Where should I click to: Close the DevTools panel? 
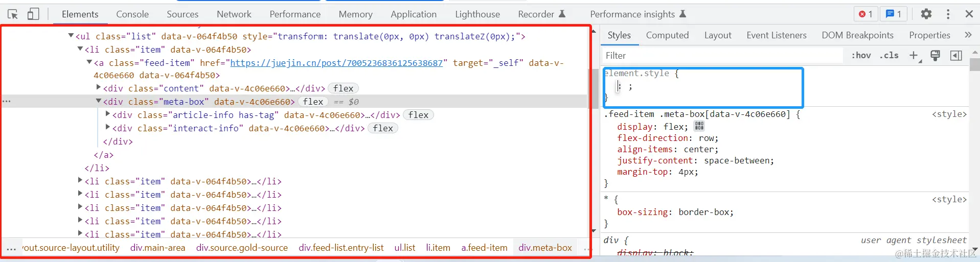click(x=969, y=14)
